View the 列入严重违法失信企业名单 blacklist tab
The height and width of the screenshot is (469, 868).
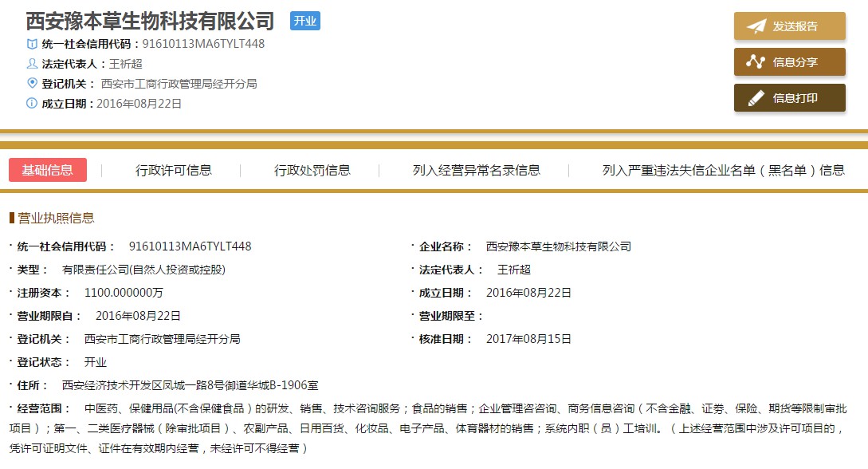click(x=724, y=170)
